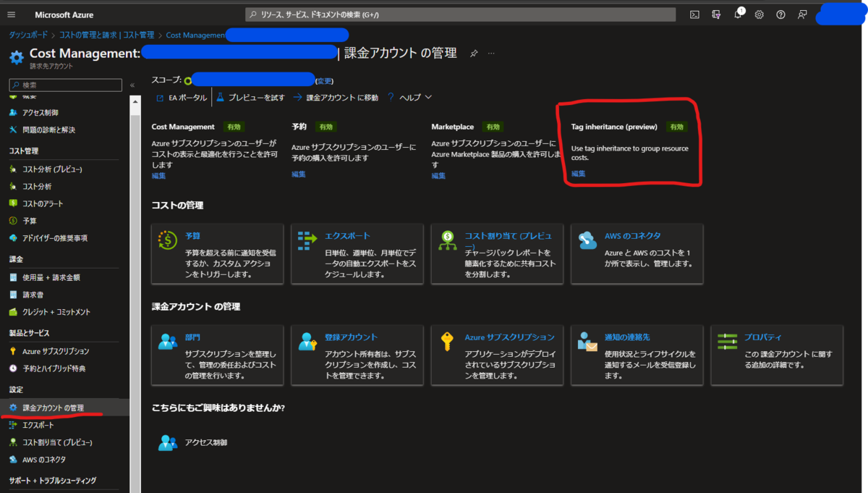This screenshot has height=493, width=868.
Task: Open Azure サブスクリプション in the sidebar
Action: (56, 351)
